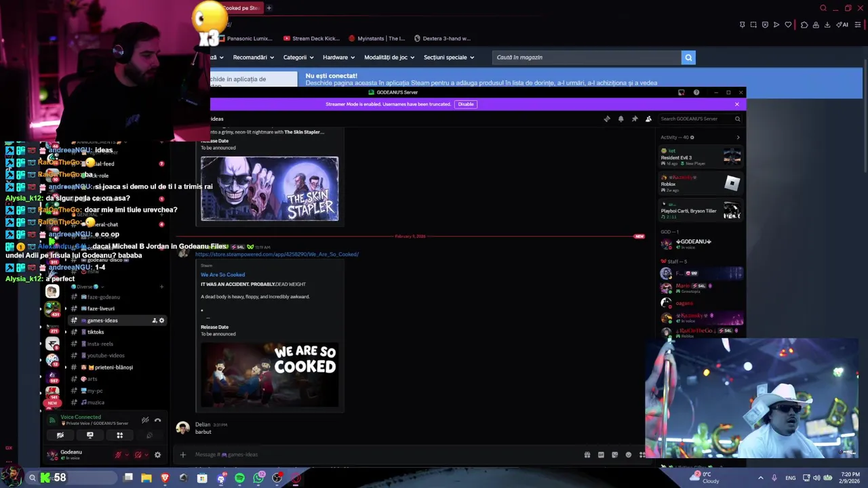Open notification settings bell in Discord header
Screen dimensions: 868x488
(x=620, y=119)
